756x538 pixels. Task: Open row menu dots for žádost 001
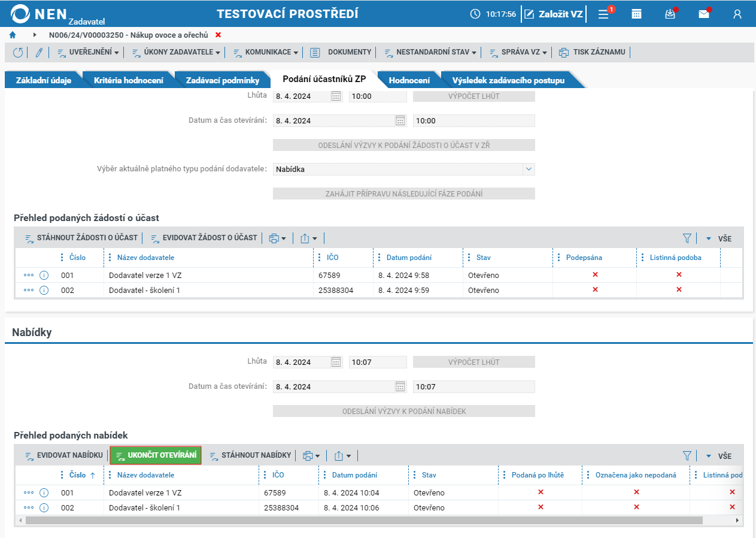click(x=29, y=275)
